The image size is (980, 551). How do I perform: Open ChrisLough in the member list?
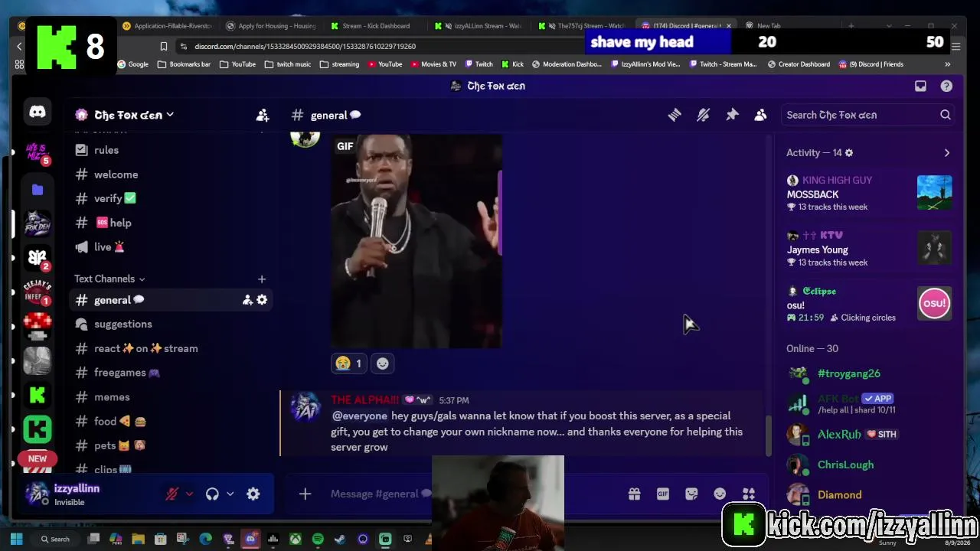(845, 465)
